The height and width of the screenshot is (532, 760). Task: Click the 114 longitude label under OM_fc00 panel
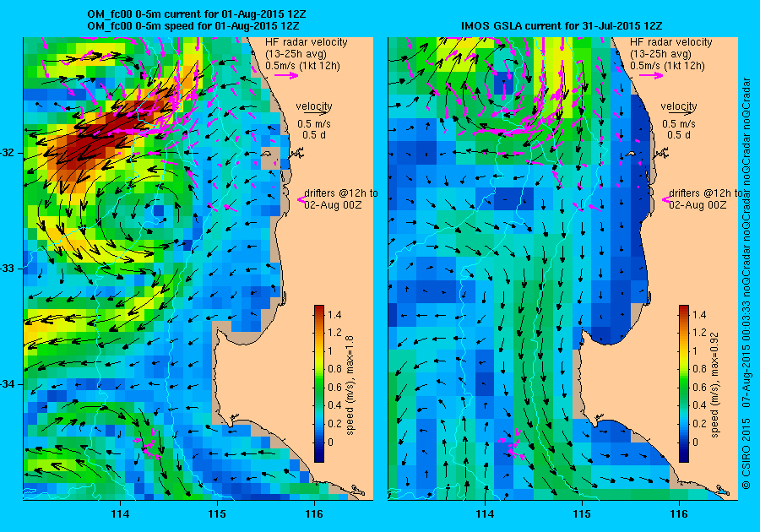click(120, 514)
